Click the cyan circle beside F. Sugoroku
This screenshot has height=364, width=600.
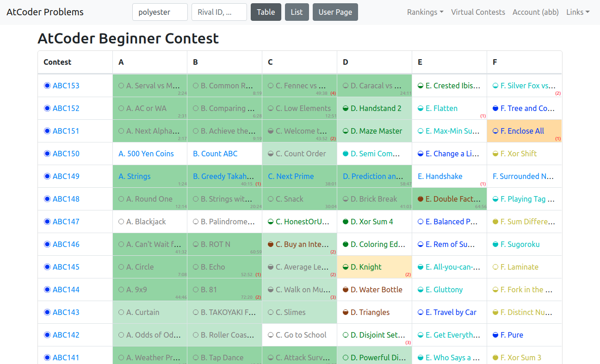pos(495,244)
